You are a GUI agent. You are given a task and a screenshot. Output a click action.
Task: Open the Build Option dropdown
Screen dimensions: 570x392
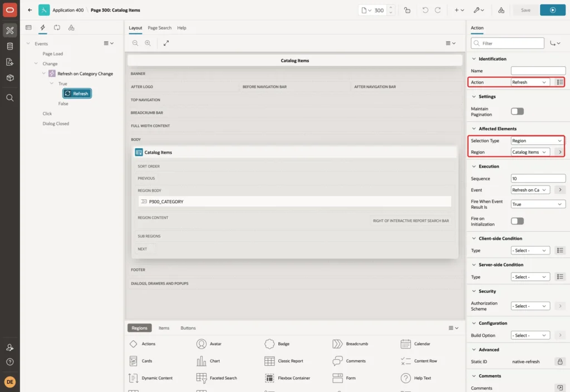point(530,335)
